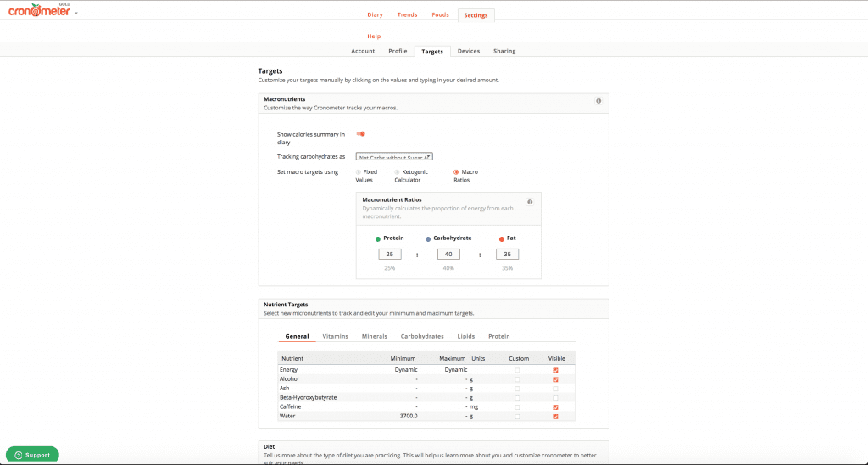Select the General nutrient tab
This screenshot has height=465, width=868.
(297, 336)
